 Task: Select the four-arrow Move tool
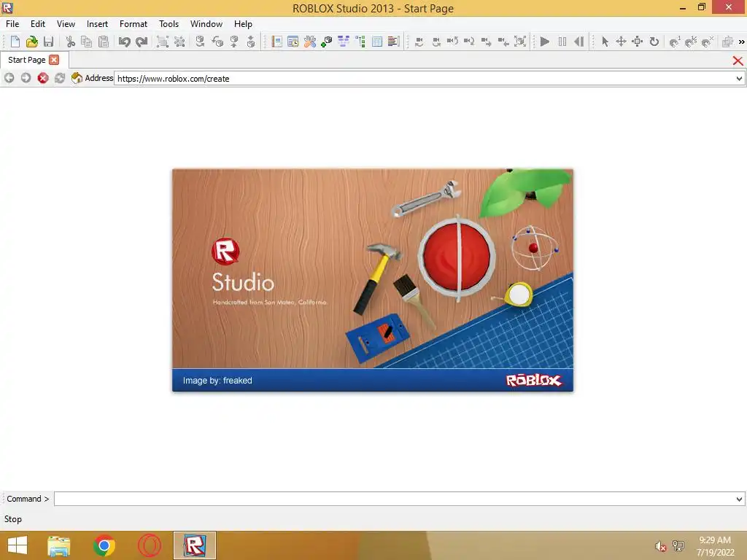pyautogui.click(x=621, y=42)
